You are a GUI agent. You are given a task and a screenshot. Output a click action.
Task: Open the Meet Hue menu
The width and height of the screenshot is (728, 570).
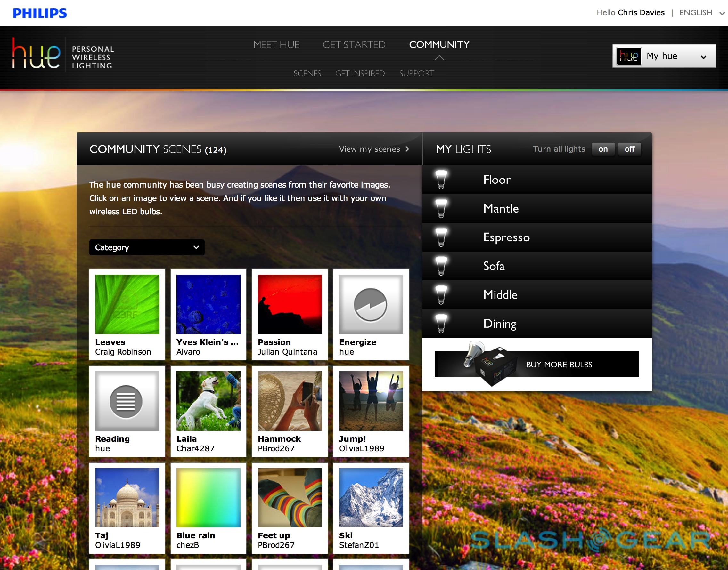[276, 45]
